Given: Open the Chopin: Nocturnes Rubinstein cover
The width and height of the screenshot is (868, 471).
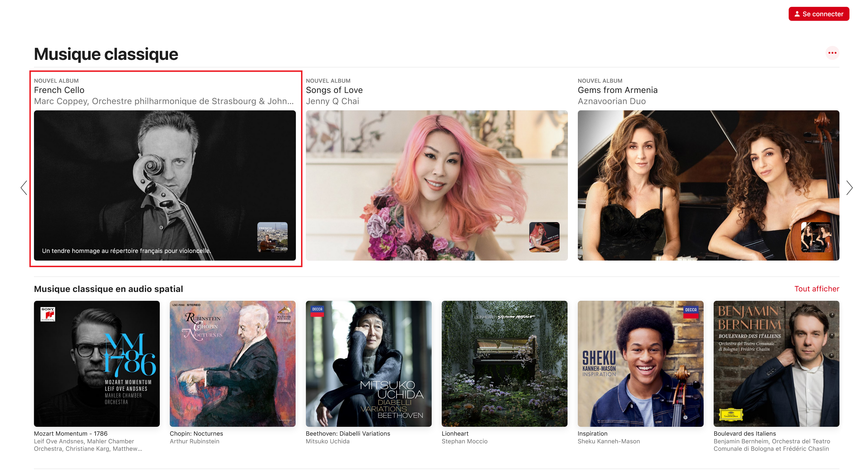Looking at the screenshot, I should (x=233, y=363).
